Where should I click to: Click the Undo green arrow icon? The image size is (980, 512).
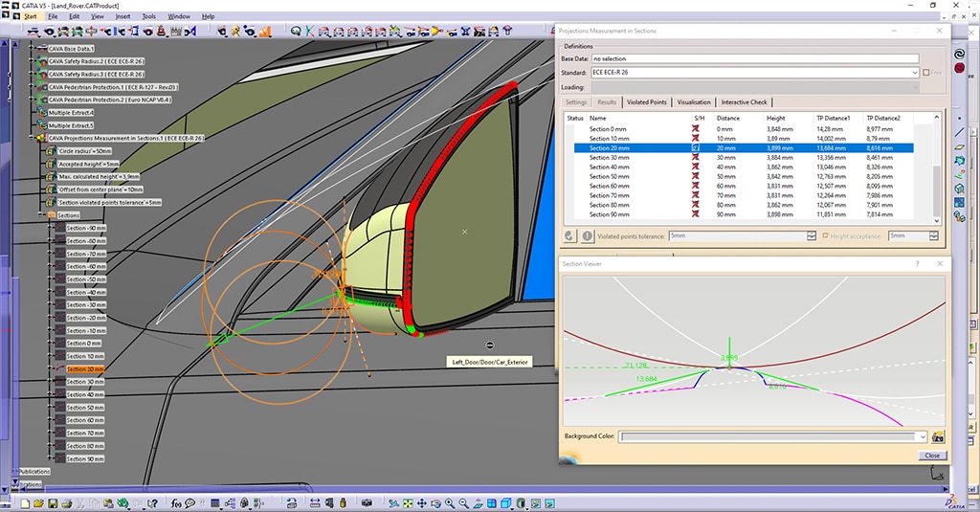[122, 503]
